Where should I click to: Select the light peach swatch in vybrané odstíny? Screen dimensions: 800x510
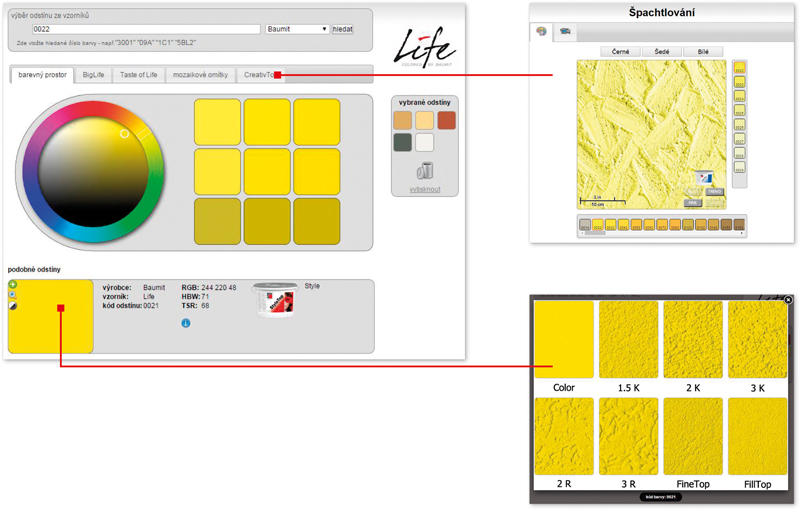pyautogui.click(x=424, y=120)
